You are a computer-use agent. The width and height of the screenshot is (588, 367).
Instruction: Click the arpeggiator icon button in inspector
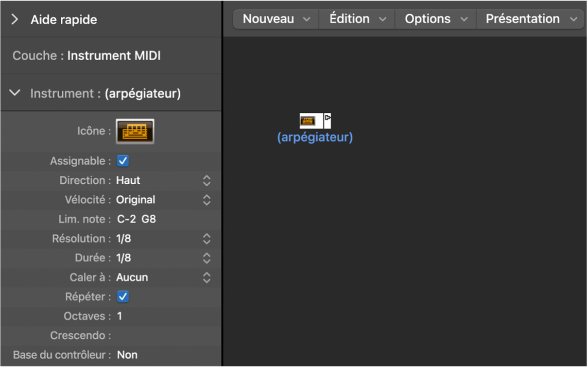point(135,131)
